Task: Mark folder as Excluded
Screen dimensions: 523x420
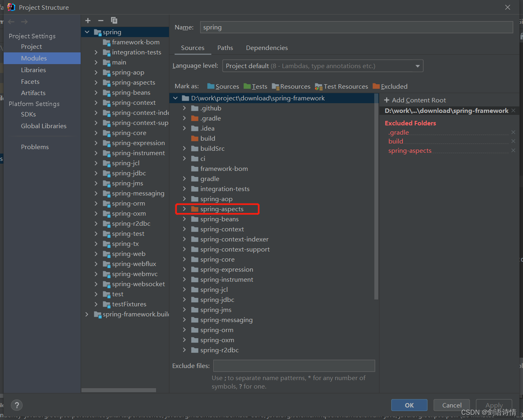Action: (x=390, y=86)
